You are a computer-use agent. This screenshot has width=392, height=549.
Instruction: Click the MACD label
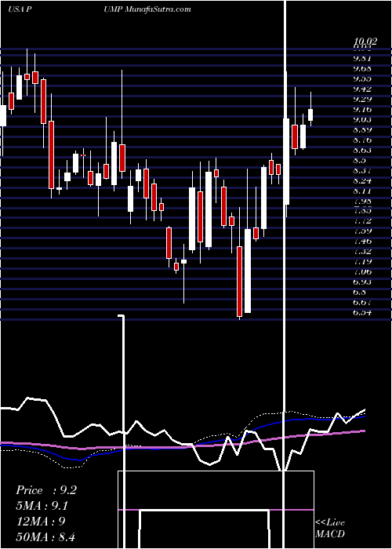point(330,534)
